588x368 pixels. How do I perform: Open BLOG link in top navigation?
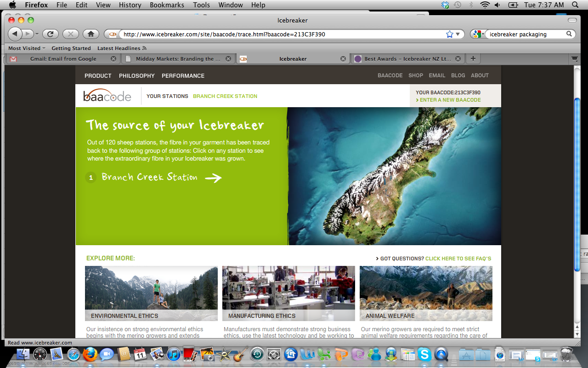point(458,75)
